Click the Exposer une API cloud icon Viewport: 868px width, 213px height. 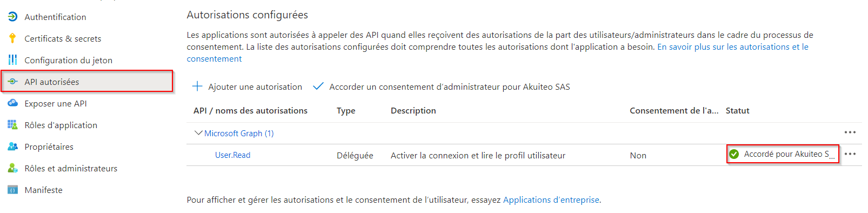[13, 103]
